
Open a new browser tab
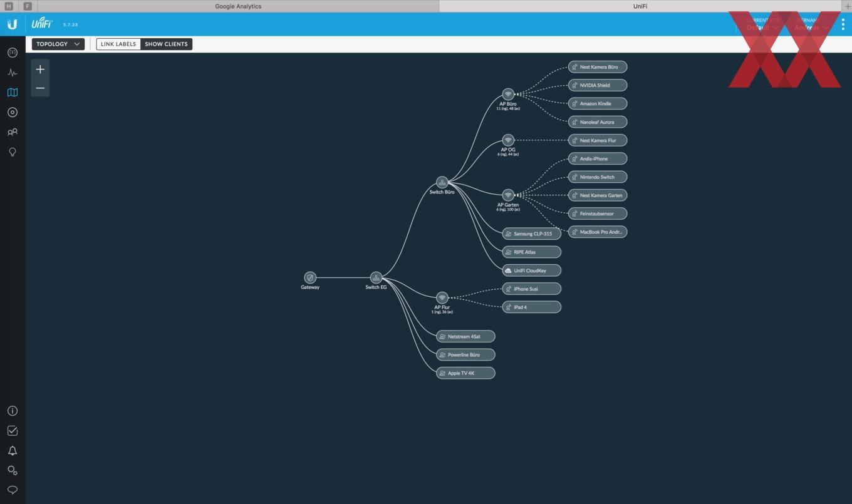[847, 6]
